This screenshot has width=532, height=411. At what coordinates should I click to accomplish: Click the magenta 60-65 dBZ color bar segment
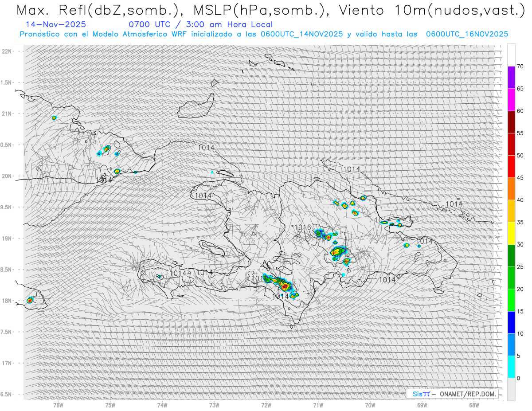pyautogui.click(x=511, y=100)
